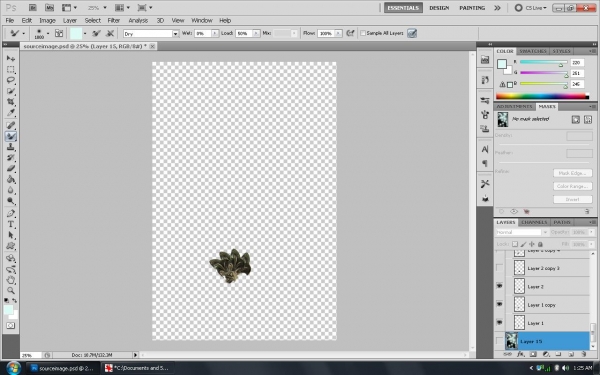The image size is (600, 375).
Task: Open Load value slider dropdown
Action: click(256, 34)
